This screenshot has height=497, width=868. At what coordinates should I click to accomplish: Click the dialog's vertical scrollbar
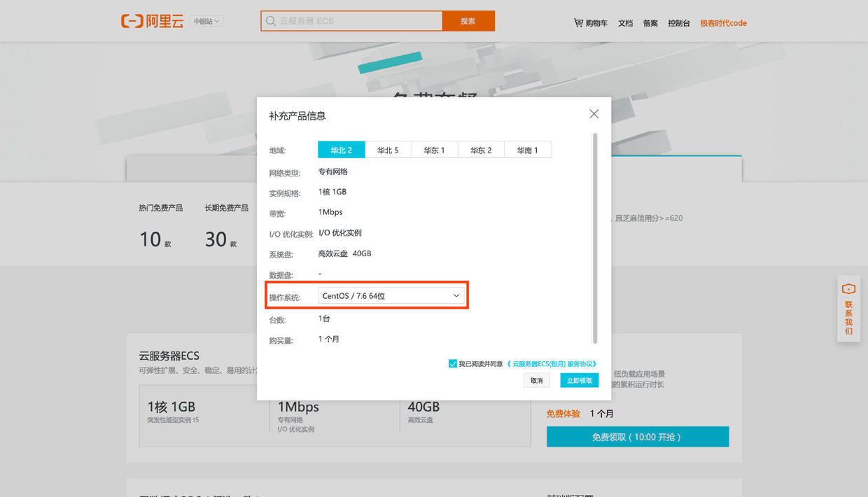click(595, 238)
